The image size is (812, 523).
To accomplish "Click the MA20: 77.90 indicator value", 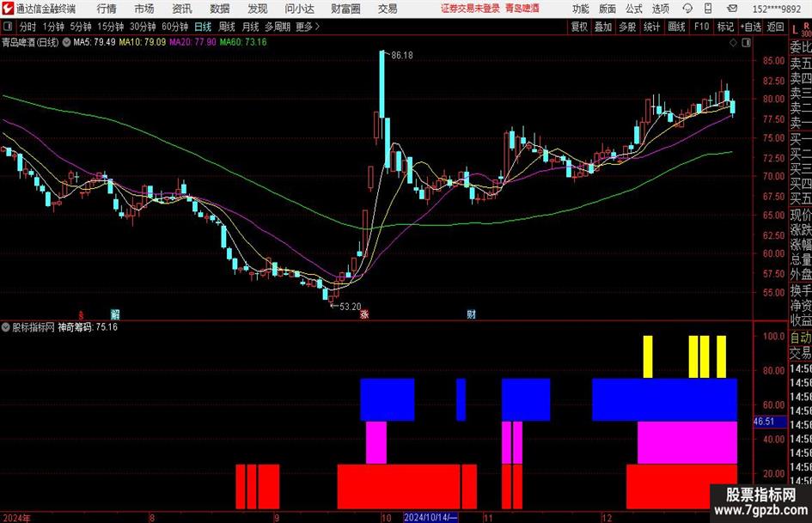I will click(x=192, y=42).
